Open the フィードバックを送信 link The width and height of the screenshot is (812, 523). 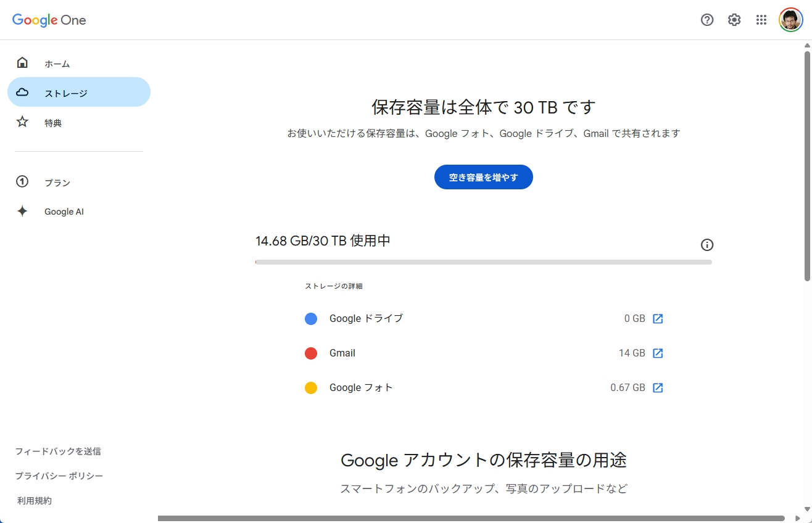tap(58, 451)
